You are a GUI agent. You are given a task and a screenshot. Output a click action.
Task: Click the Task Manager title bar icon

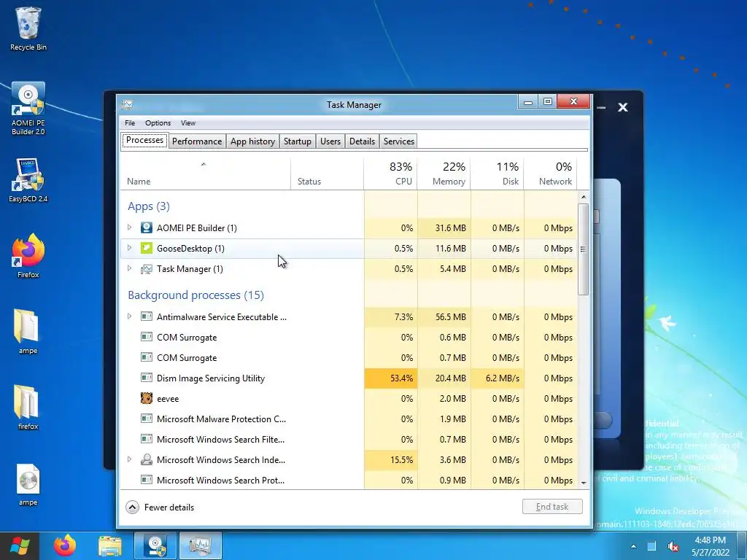click(127, 105)
